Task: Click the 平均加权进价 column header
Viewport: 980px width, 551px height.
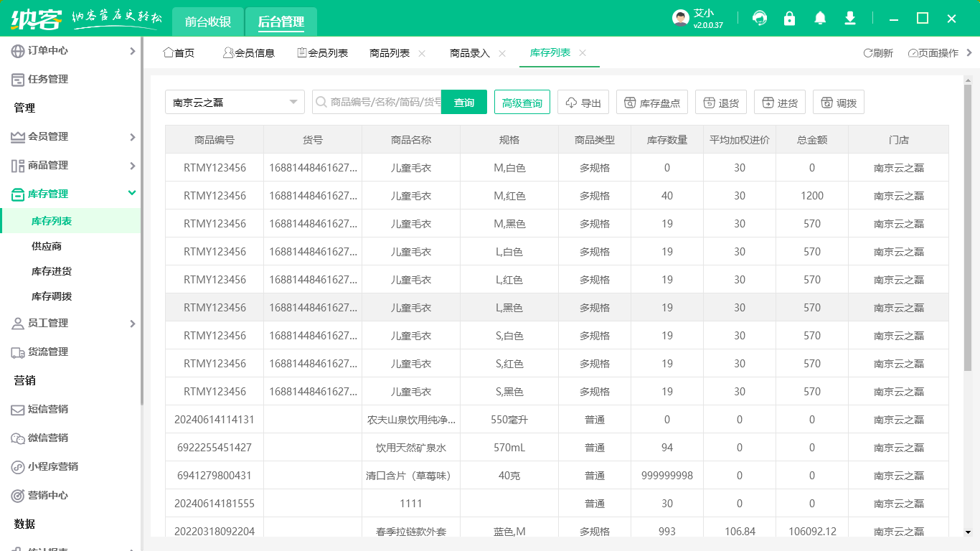Action: tap(740, 140)
